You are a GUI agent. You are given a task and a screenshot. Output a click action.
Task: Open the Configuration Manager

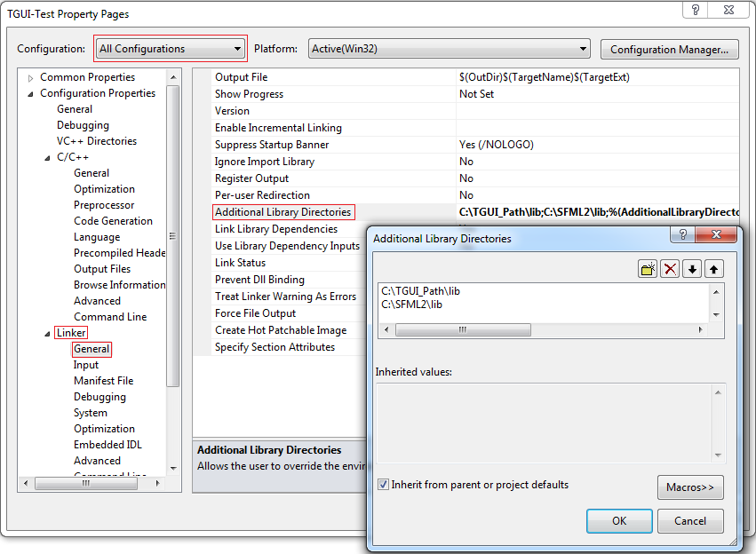coord(669,49)
